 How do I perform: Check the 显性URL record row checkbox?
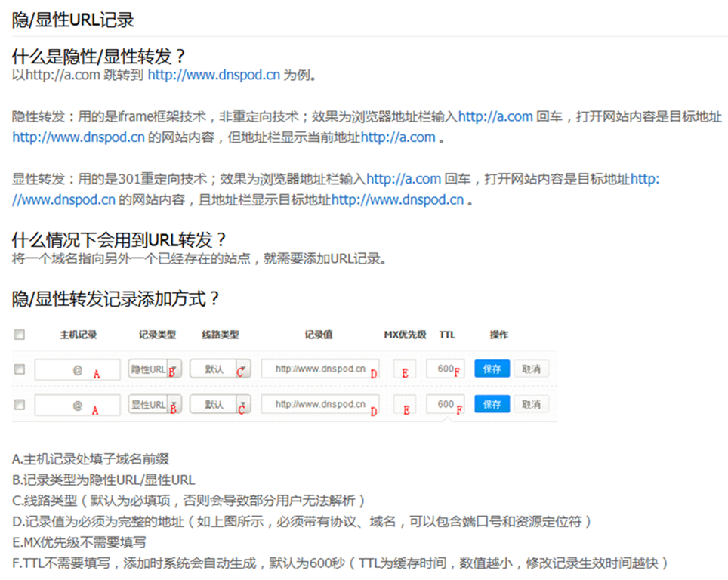tap(20, 405)
